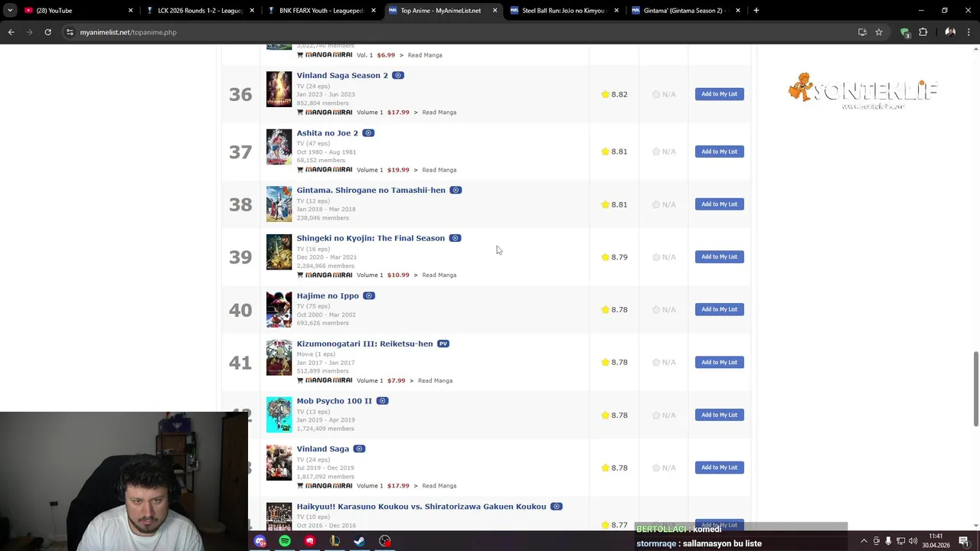Click Read Manga under Kizumonogatari III
The image size is (980, 551).
[x=435, y=380]
